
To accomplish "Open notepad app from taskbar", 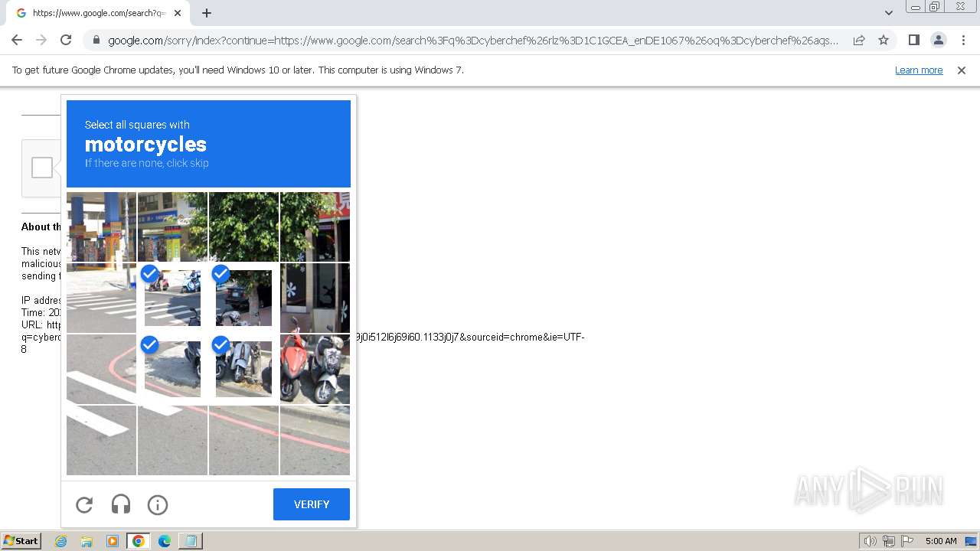I will coord(190,541).
